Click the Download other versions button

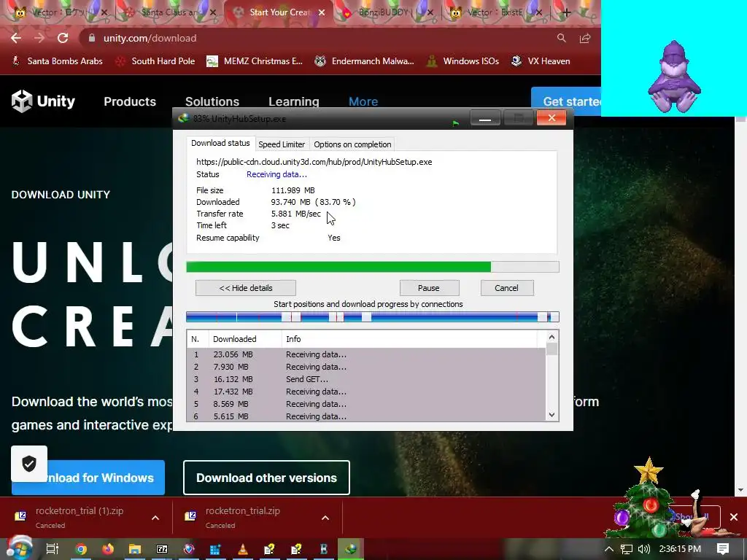[266, 478]
